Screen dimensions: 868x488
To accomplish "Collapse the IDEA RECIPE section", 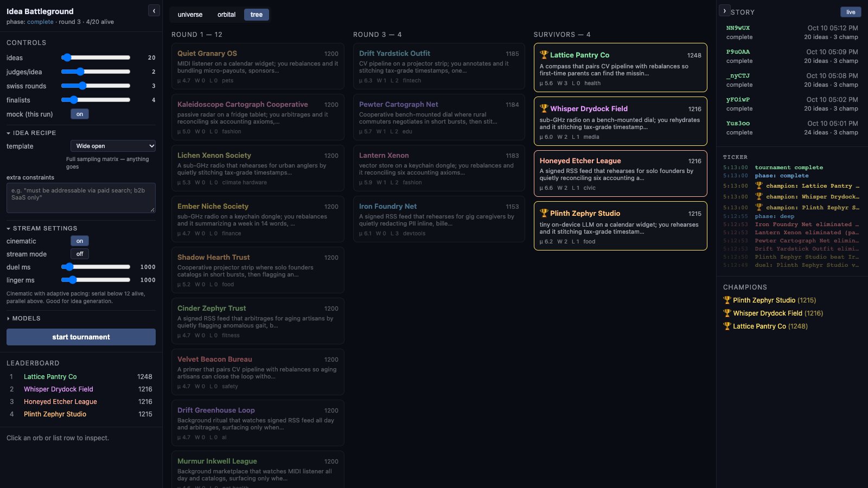I will [x=31, y=133].
